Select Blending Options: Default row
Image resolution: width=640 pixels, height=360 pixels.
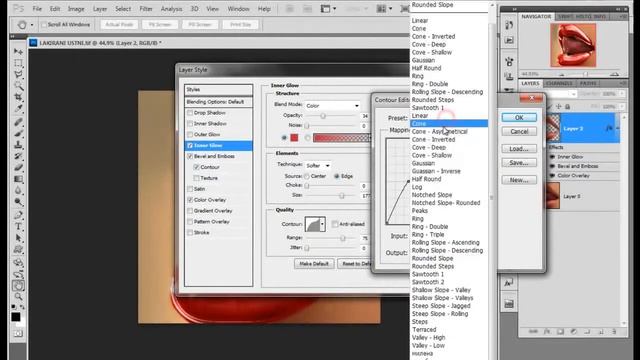click(x=218, y=102)
